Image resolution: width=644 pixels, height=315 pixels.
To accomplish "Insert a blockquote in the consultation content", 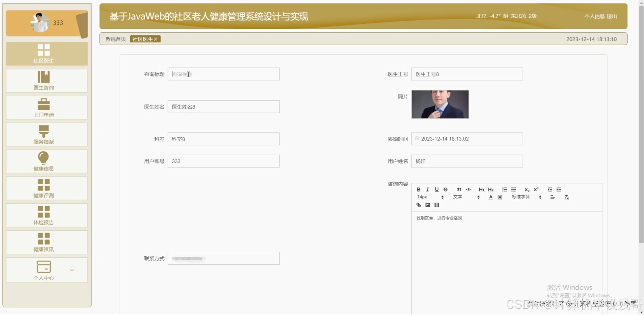I will point(459,189).
